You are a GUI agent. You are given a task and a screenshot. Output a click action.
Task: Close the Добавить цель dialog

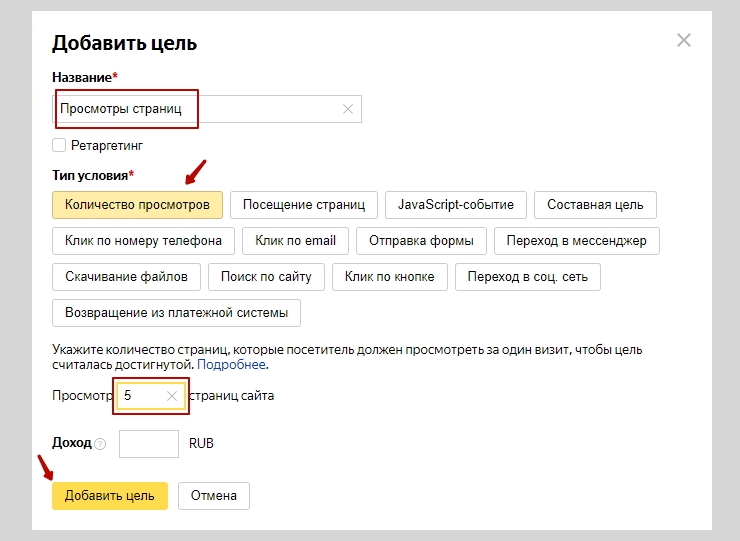tap(684, 40)
